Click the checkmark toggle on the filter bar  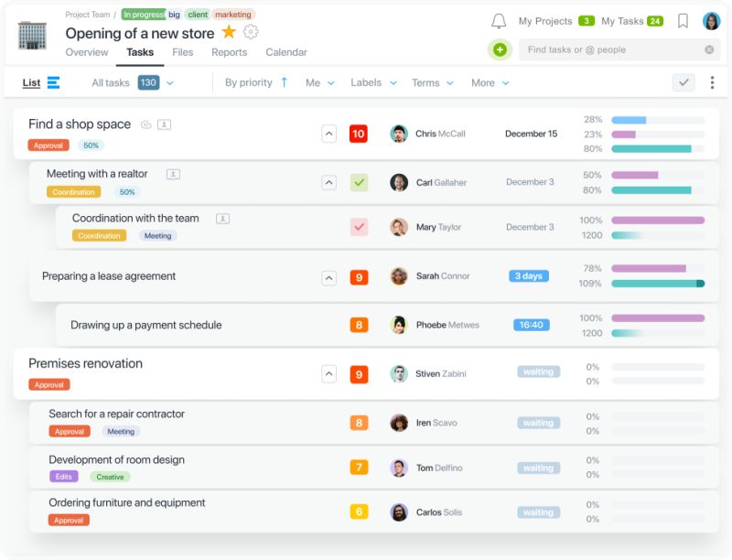(684, 82)
